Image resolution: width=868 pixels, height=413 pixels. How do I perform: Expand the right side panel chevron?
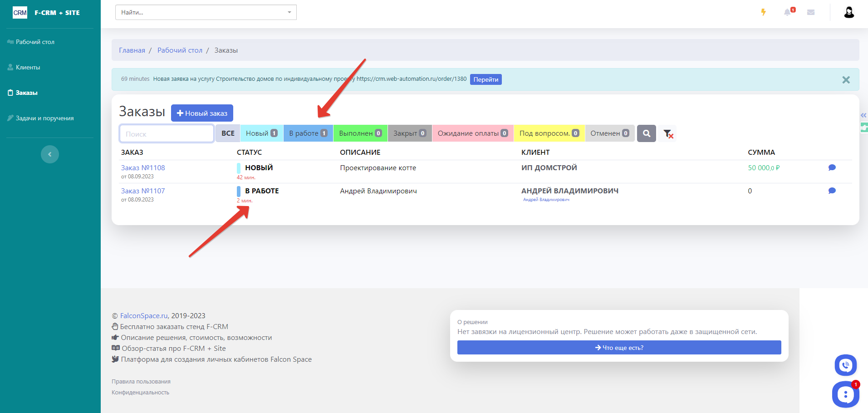[x=863, y=115]
